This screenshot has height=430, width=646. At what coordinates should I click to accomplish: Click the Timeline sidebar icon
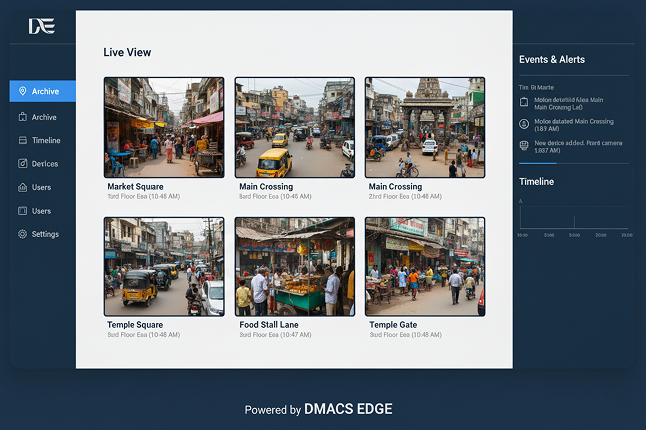click(23, 140)
